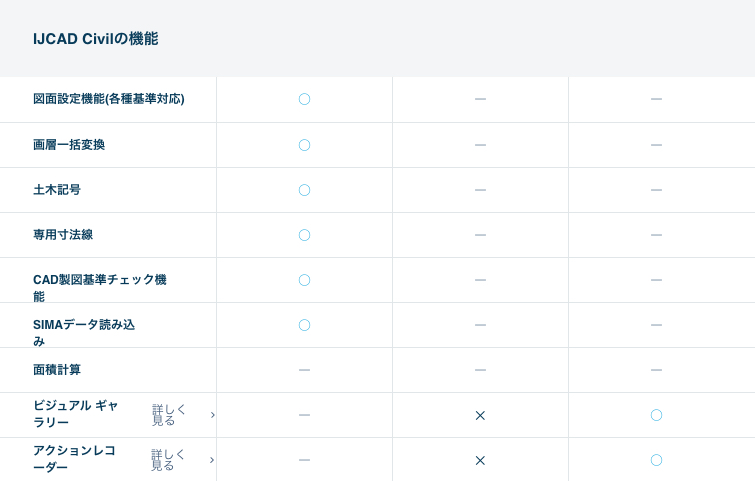755x481 pixels.
Task: Click the circle icon in 土木記号 row
Action: 304,190
